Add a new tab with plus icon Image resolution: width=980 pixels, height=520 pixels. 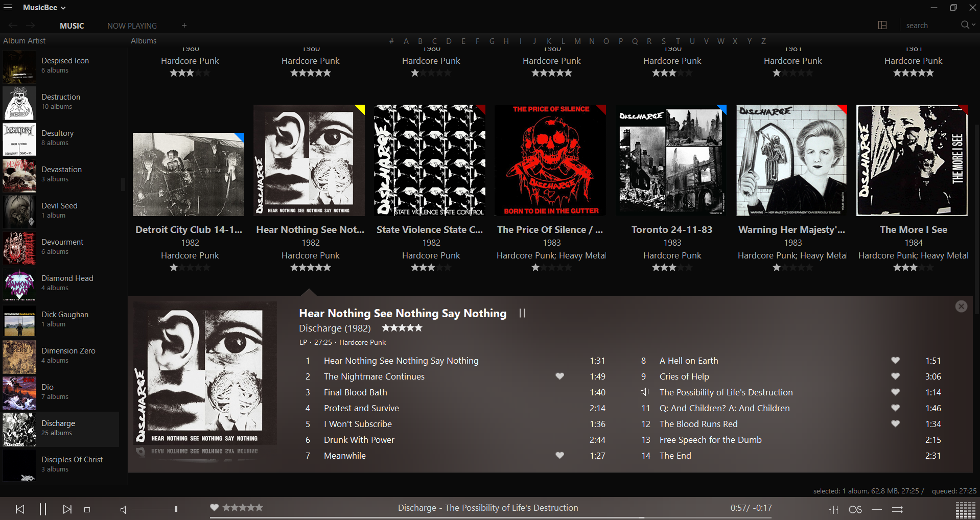[184, 26]
